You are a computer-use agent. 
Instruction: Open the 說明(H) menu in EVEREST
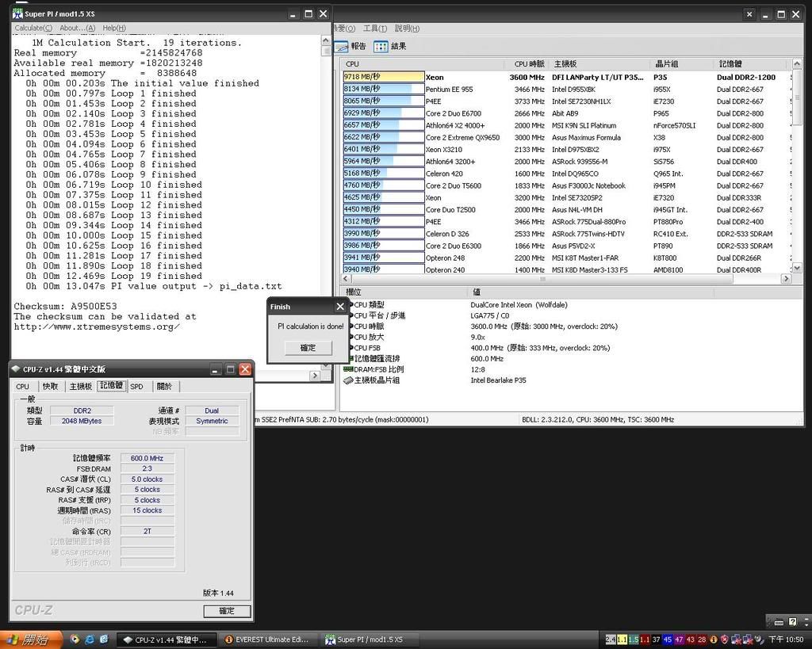tap(407, 29)
